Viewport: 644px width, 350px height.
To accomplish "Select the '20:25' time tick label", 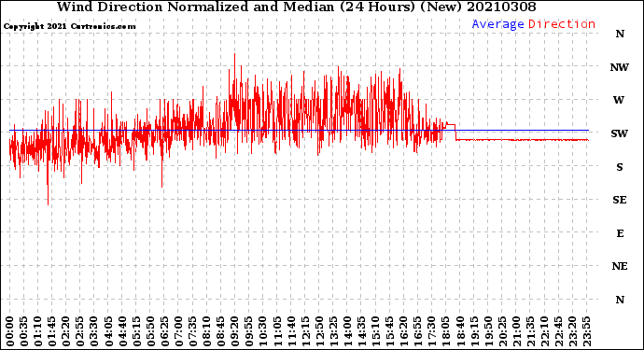I will click(x=501, y=331).
